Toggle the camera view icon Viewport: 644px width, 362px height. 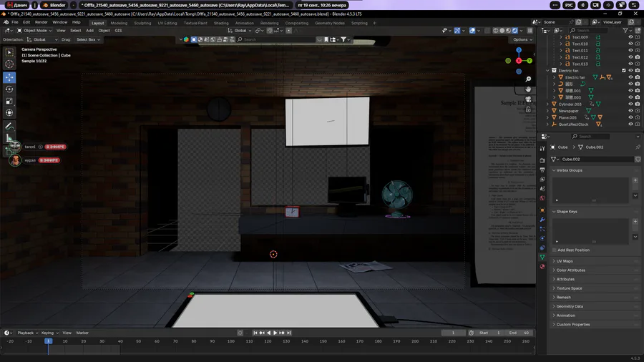click(x=528, y=99)
